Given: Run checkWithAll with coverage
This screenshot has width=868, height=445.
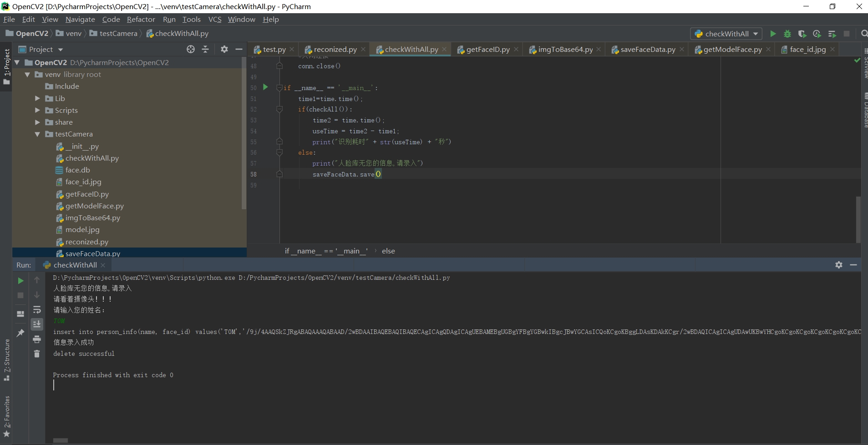Looking at the screenshot, I should coord(802,34).
